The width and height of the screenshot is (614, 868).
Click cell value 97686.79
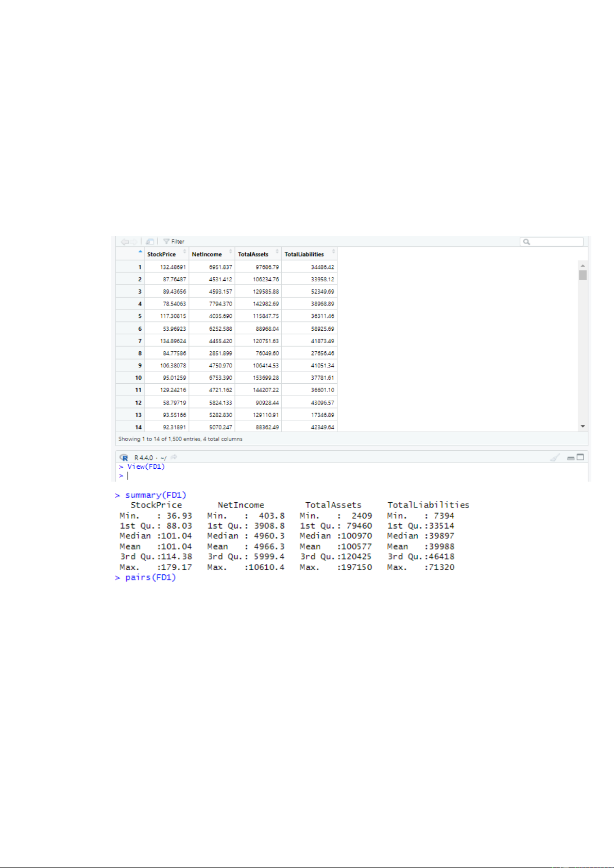[x=267, y=267]
